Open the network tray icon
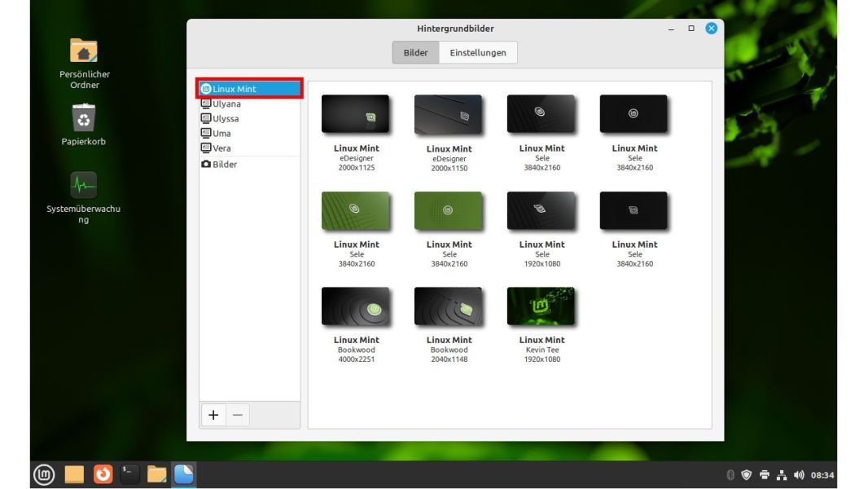 click(782, 474)
